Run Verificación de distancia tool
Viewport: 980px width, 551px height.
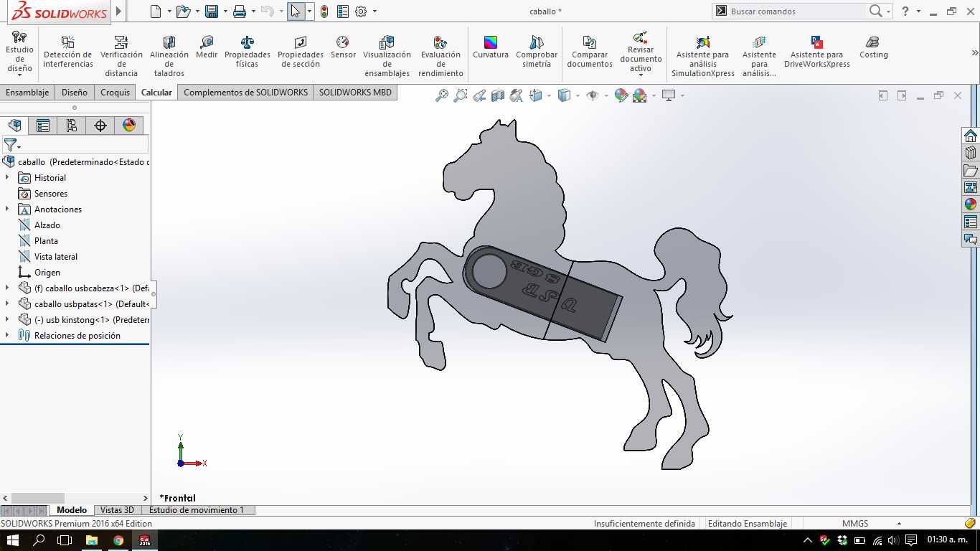click(x=121, y=57)
